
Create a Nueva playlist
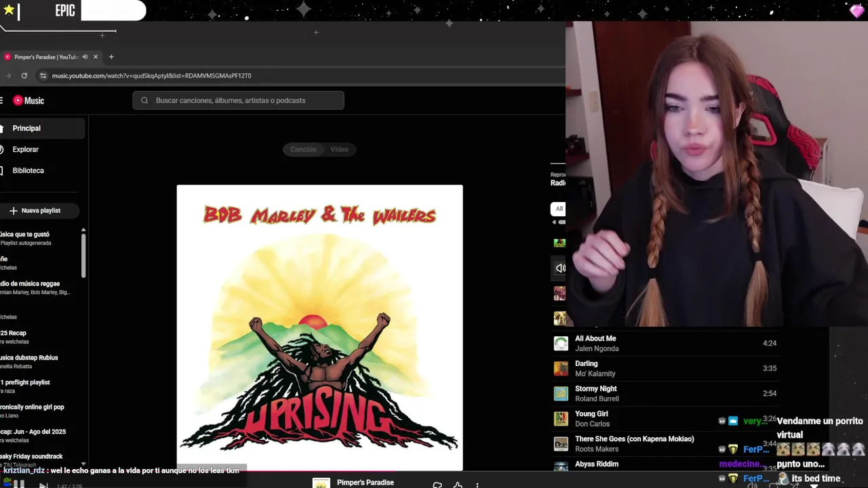point(39,211)
